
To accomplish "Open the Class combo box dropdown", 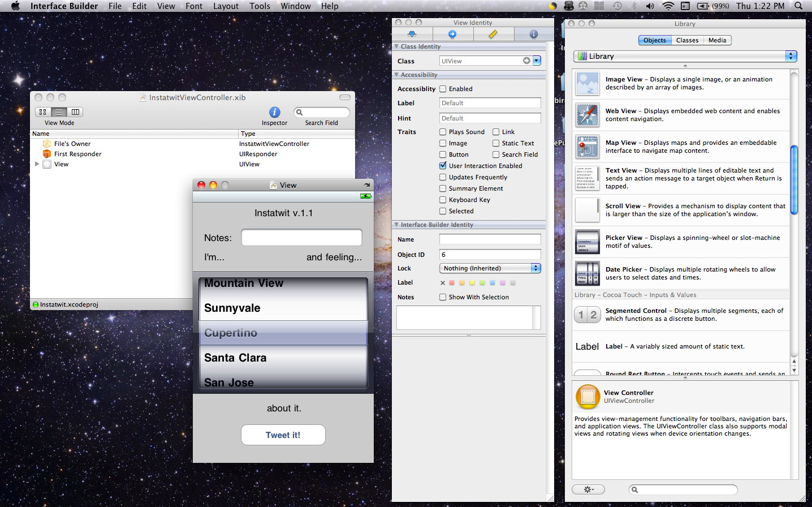I will coord(537,61).
